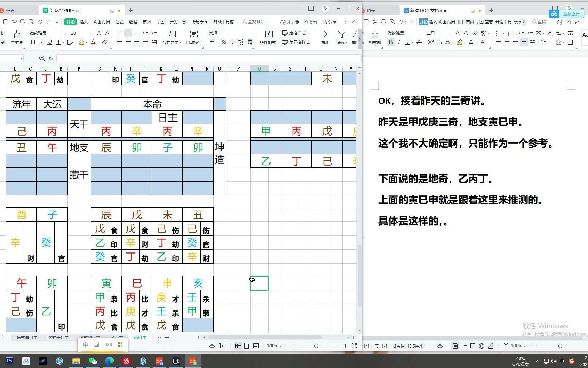Open the document 引用 tab
This screenshot has width=588, height=368.
pos(460,22)
